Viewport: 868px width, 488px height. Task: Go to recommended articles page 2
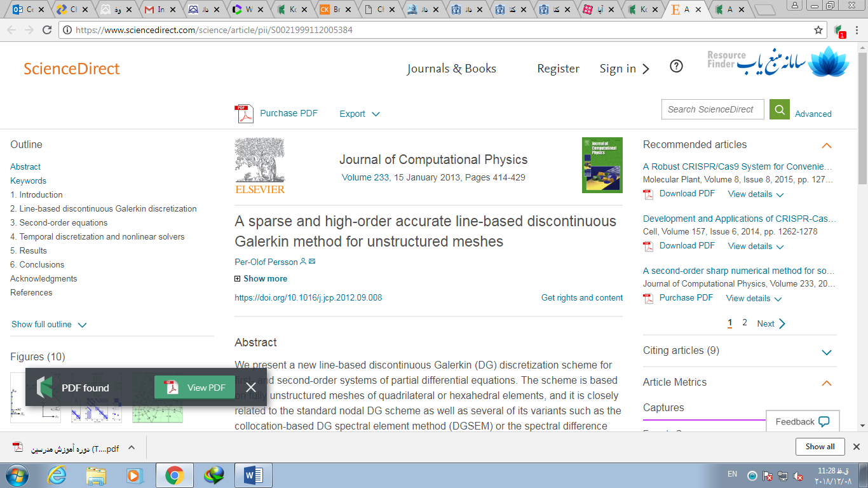(x=745, y=323)
